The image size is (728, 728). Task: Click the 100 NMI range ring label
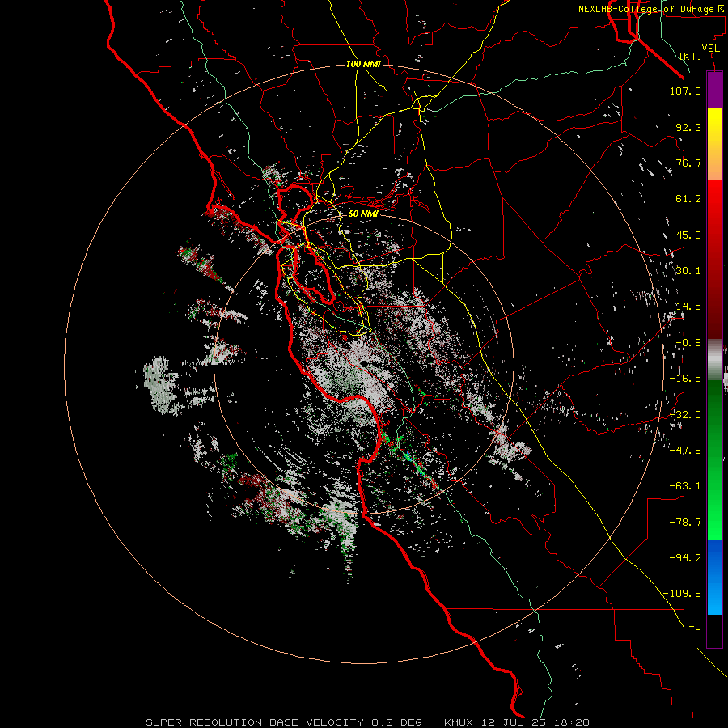(x=363, y=64)
